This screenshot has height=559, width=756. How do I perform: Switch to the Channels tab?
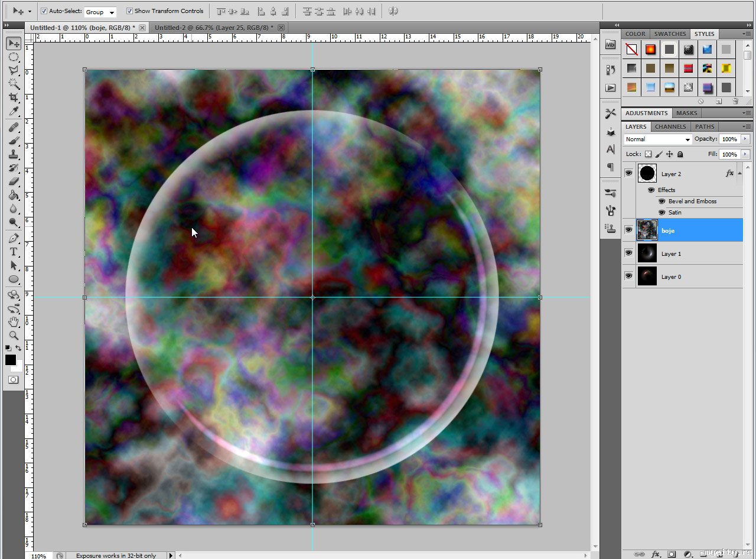tap(670, 126)
